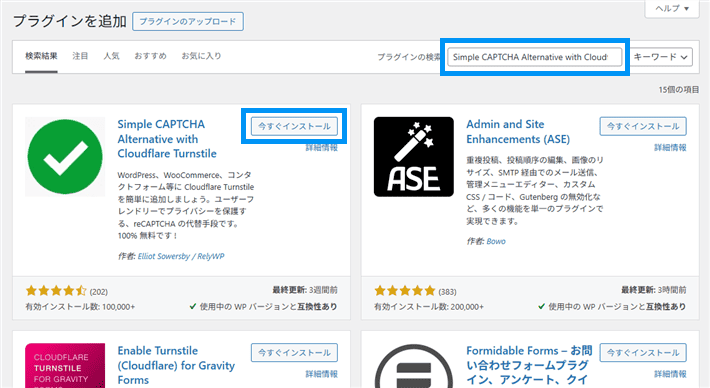This screenshot has height=388, width=710.
Task: Click the Formidable Forms plugin icon
Action: click(414, 365)
